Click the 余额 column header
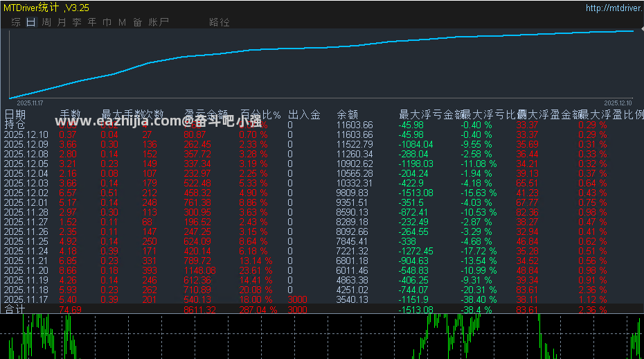The width and height of the screenshot is (644, 359). (x=348, y=114)
